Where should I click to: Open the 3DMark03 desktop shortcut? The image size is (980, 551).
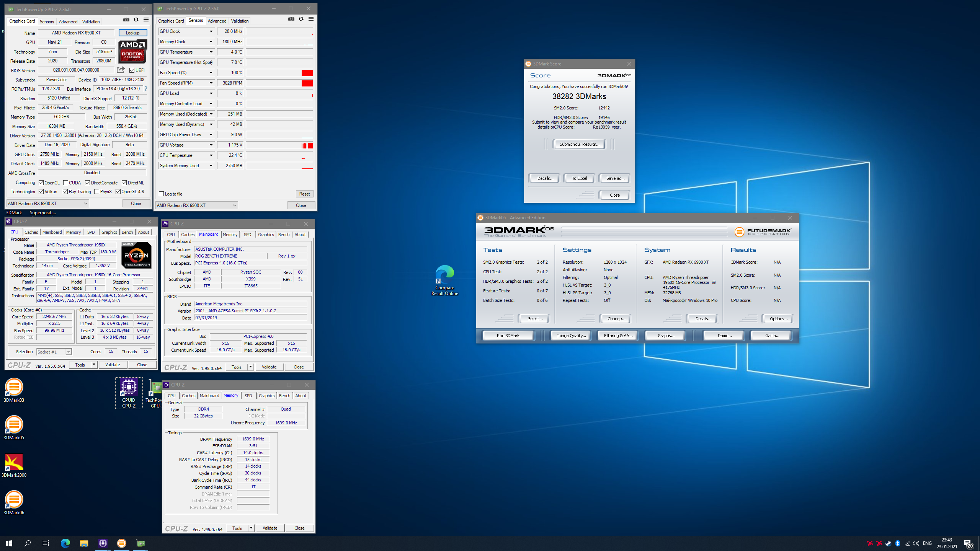14,391
